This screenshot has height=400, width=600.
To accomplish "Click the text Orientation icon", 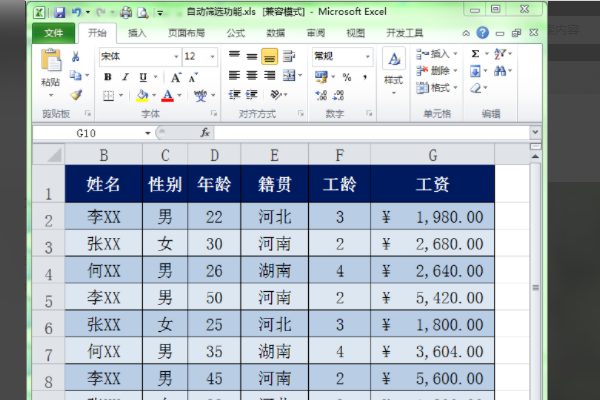I will (x=276, y=94).
